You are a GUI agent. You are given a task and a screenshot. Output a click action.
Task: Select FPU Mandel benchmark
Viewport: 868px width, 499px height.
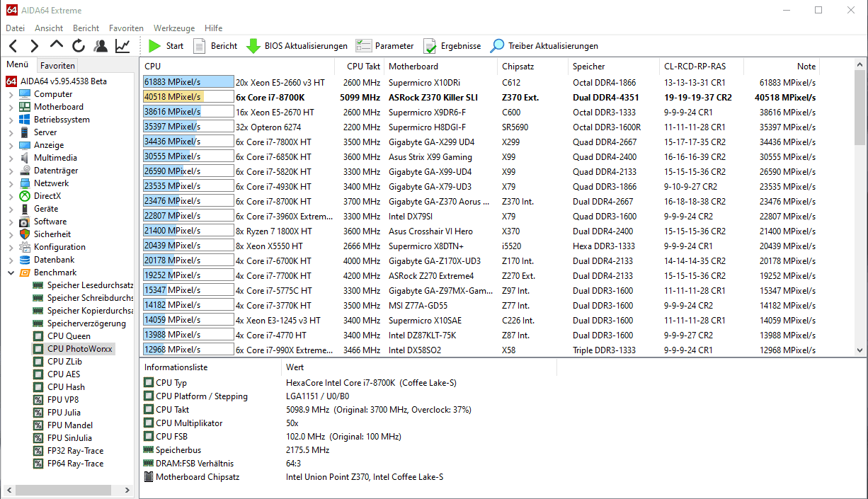(62, 425)
